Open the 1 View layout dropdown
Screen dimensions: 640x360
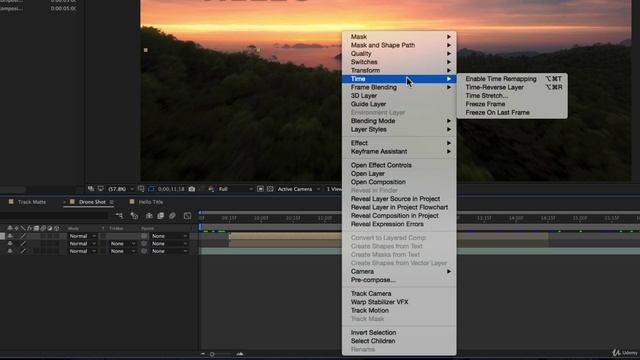333,189
